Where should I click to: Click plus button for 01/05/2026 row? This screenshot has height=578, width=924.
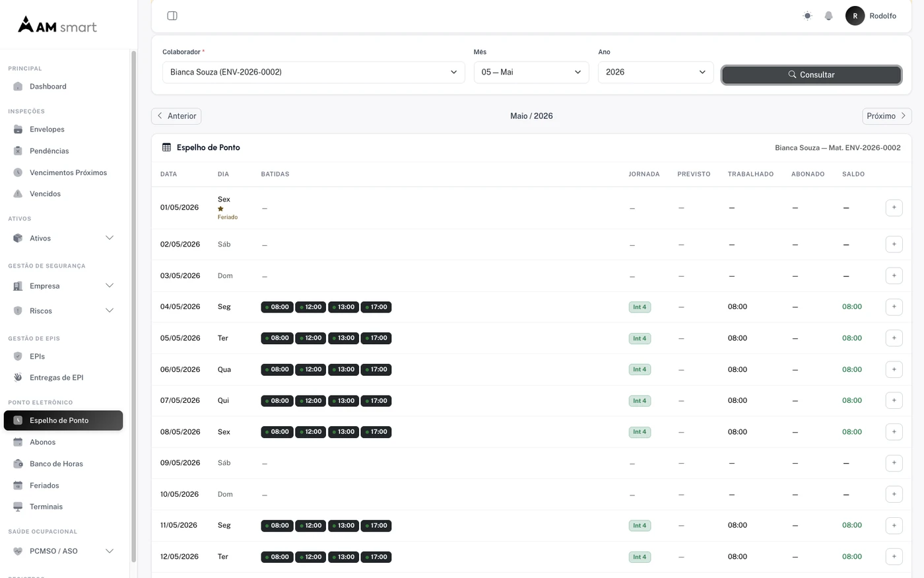coord(894,208)
